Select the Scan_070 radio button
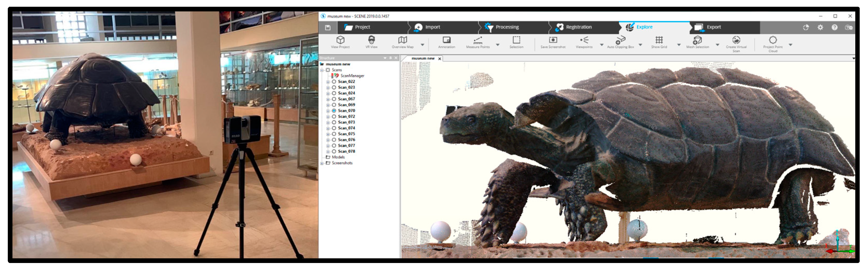 pos(334,111)
